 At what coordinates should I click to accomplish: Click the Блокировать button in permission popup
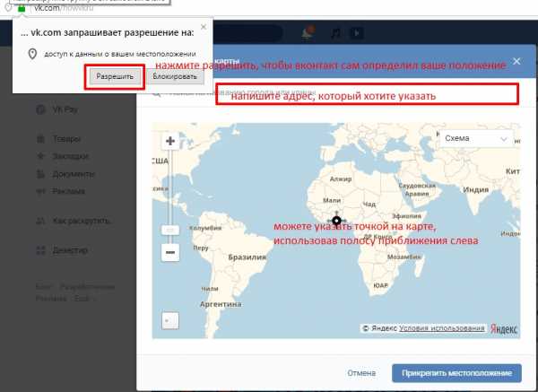coord(175,76)
